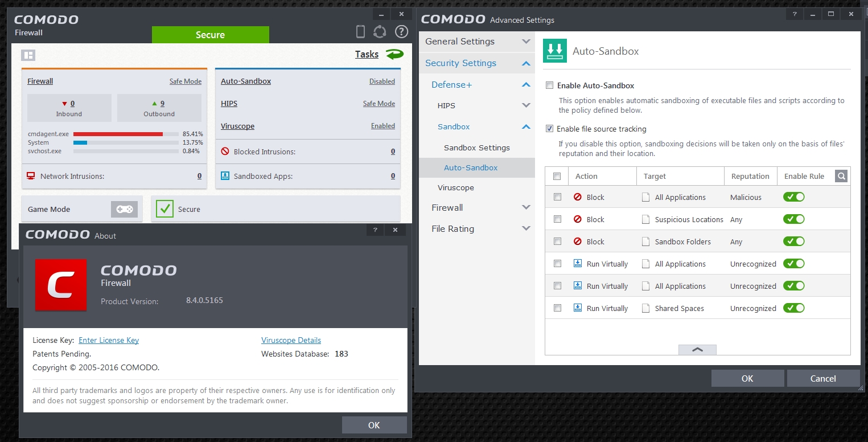The height and width of the screenshot is (442, 868).
Task: Uncheck Enable file source tracking
Action: point(549,129)
